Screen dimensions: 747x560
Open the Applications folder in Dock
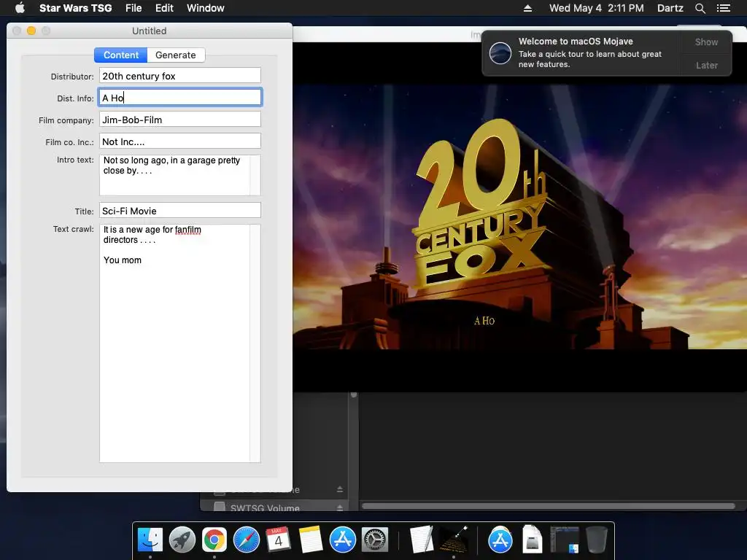pos(500,540)
